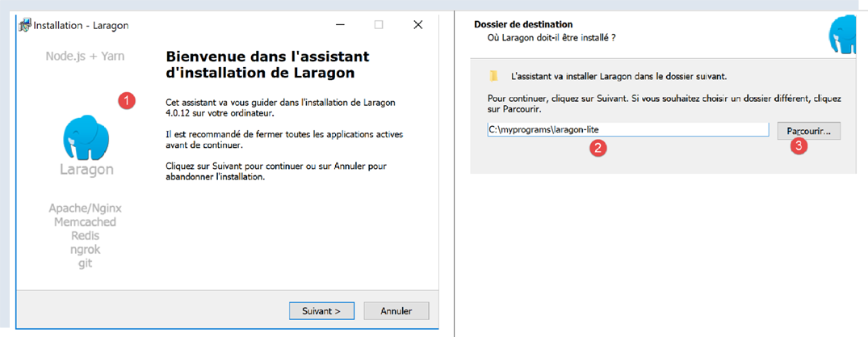
Task: Open folder browser with Parcourir button
Action: coord(808,130)
